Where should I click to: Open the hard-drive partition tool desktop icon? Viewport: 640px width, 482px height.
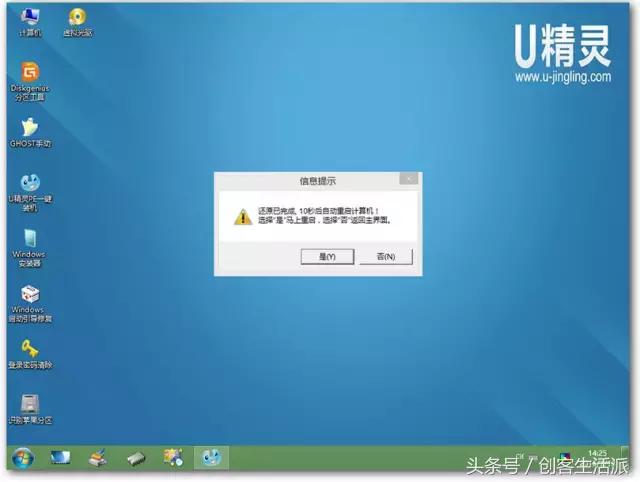click(x=30, y=409)
